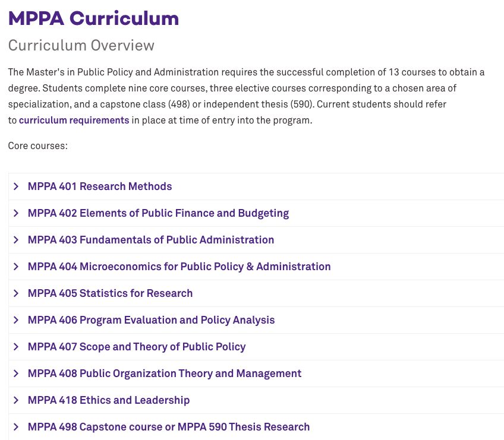Click the arrow icon next to MPPA 418

(x=16, y=400)
